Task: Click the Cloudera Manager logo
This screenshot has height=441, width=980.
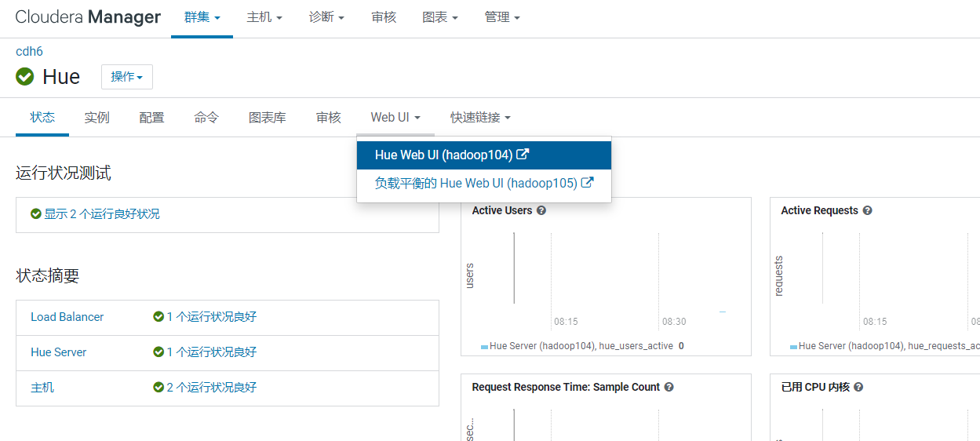Action: pyautogui.click(x=88, y=16)
